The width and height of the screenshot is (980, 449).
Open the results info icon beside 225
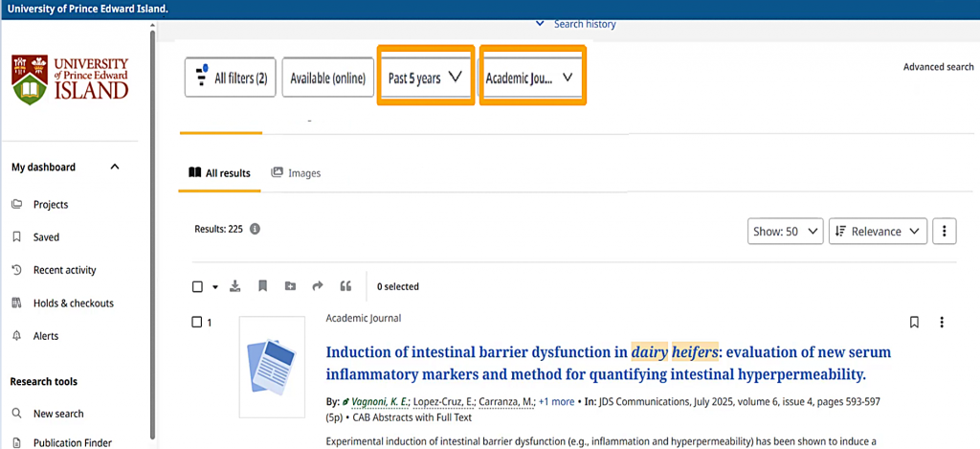(256, 230)
